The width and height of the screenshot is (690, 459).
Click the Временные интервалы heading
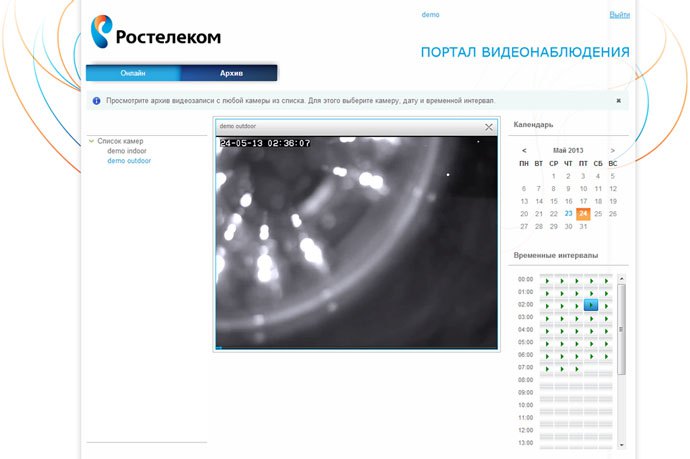(x=555, y=255)
